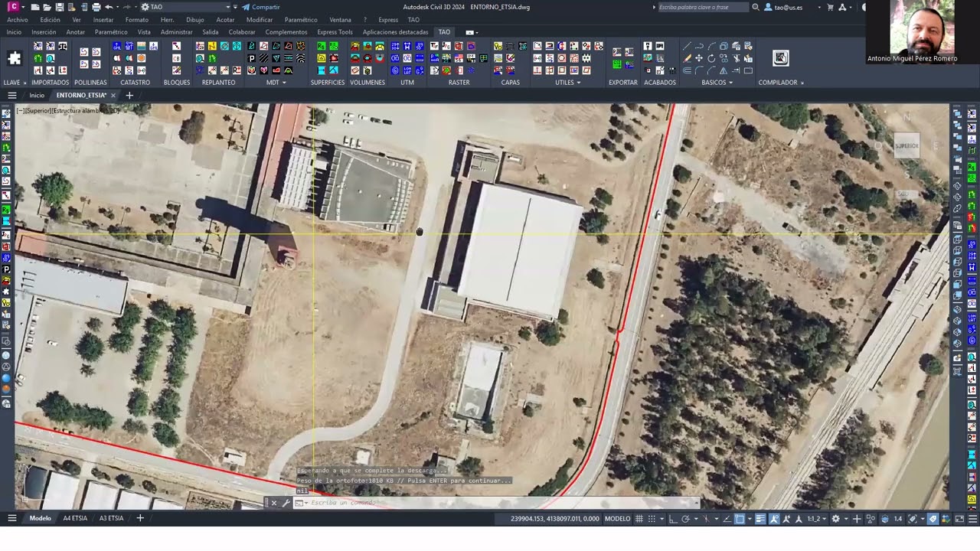Image resolution: width=980 pixels, height=551 pixels.
Task: Click the puzzle-piece LLAVE icon
Action: (15, 58)
